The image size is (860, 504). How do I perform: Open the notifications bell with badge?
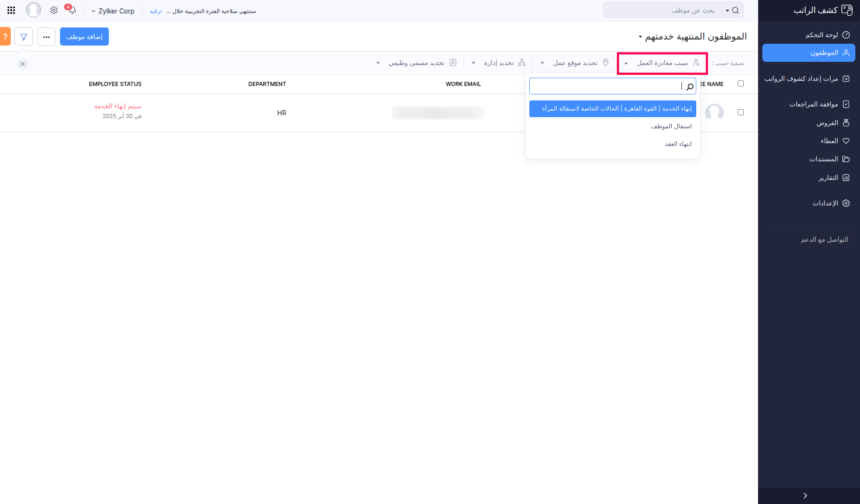(x=72, y=10)
